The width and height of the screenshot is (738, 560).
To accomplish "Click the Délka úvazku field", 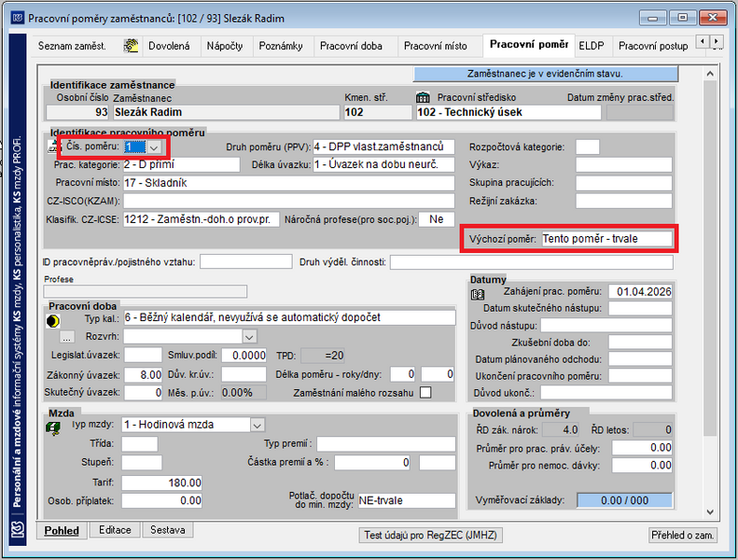I will tap(383, 164).
